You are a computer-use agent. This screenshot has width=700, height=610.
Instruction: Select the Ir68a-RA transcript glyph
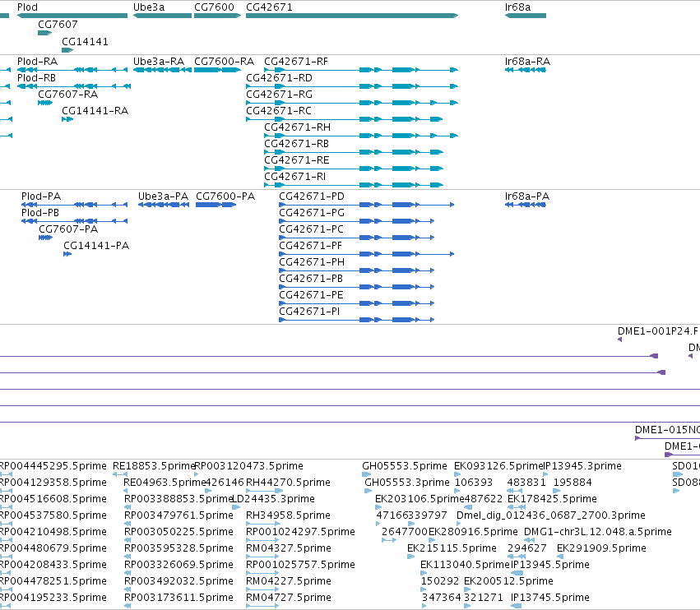pos(525,70)
